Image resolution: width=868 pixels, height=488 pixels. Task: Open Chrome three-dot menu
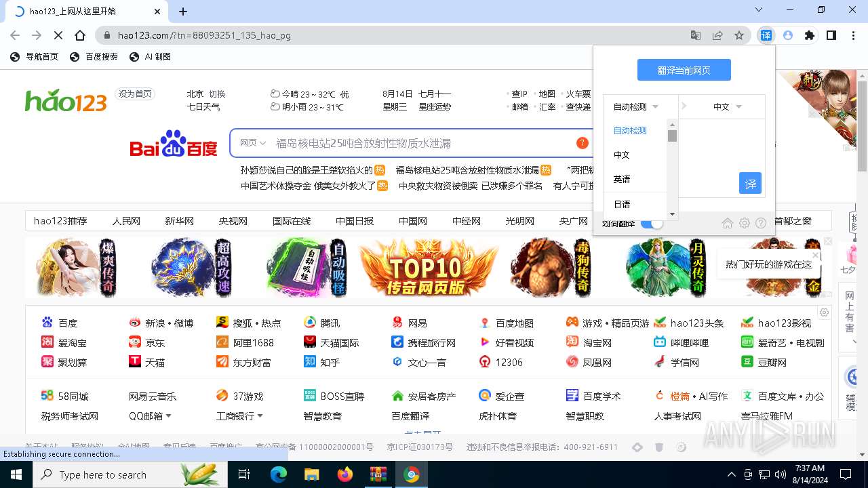pos(852,35)
